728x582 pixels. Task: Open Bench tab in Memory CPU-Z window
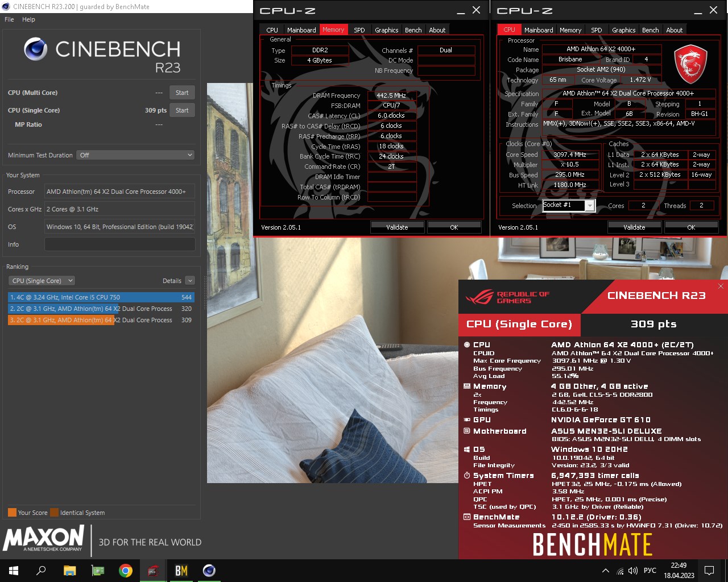pos(413,30)
